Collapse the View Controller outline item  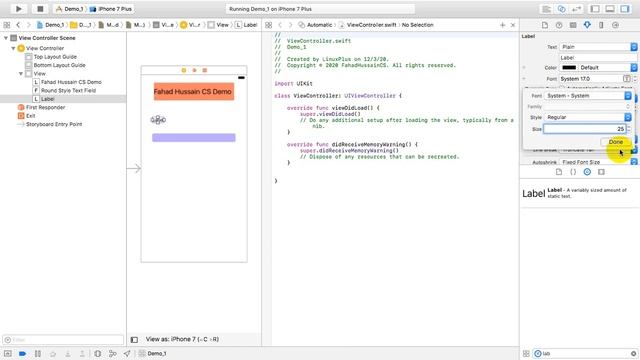[x=13, y=48]
